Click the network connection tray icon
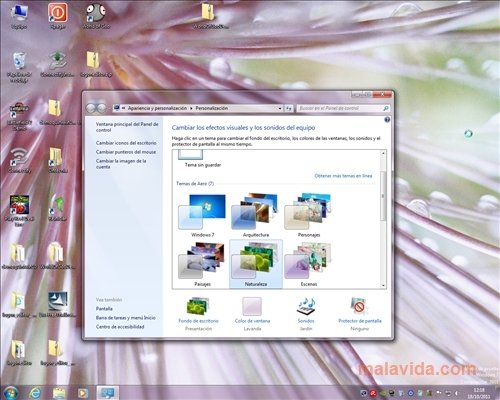This screenshot has height=400, width=500. click(449, 394)
